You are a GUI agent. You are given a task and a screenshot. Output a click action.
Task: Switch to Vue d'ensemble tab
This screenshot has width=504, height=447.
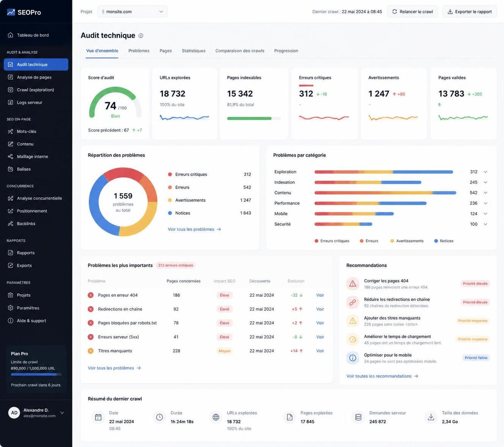coord(102,51)
